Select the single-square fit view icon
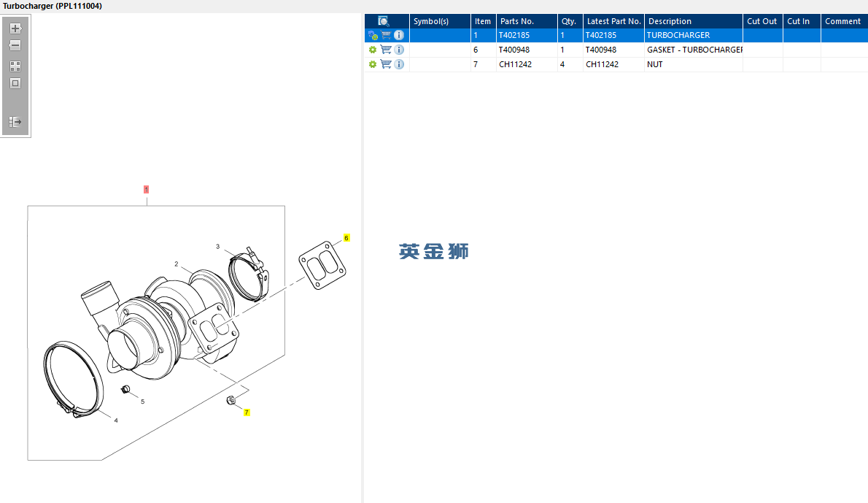The image size is (868, 503). 15,83
